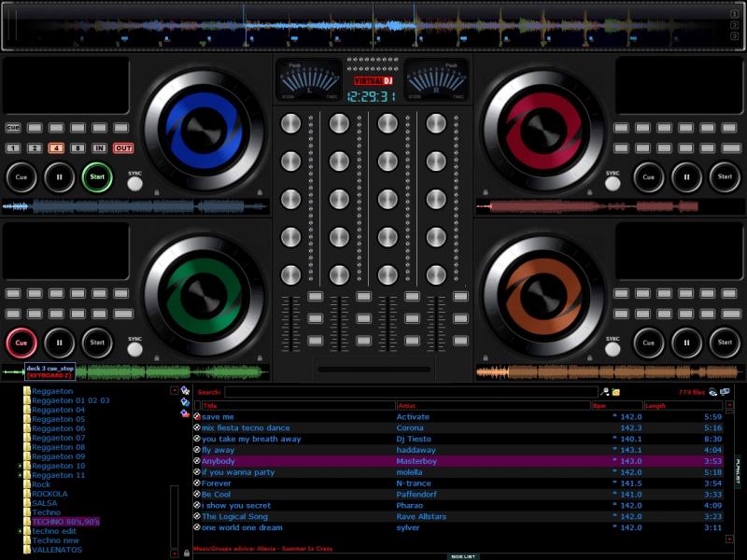Open the vertical PLAYLIST tab on the right
747x560 pixels.
(x=738, y=469)
